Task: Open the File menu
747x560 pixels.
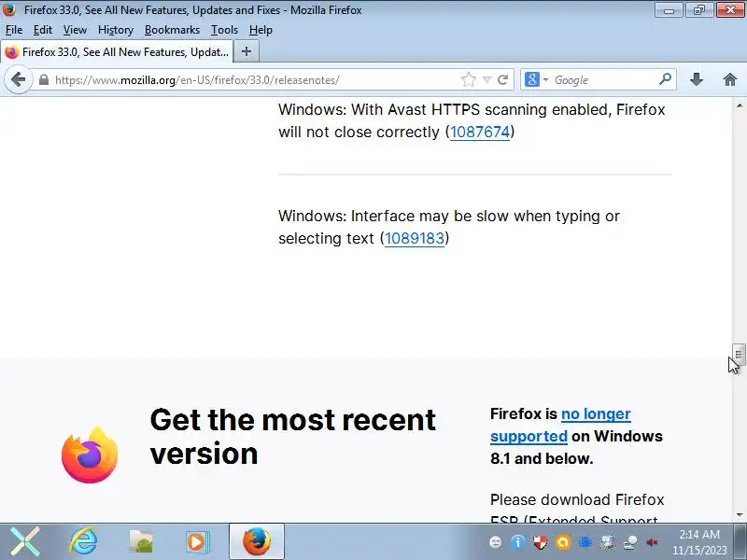Action: tap(14, 30)
